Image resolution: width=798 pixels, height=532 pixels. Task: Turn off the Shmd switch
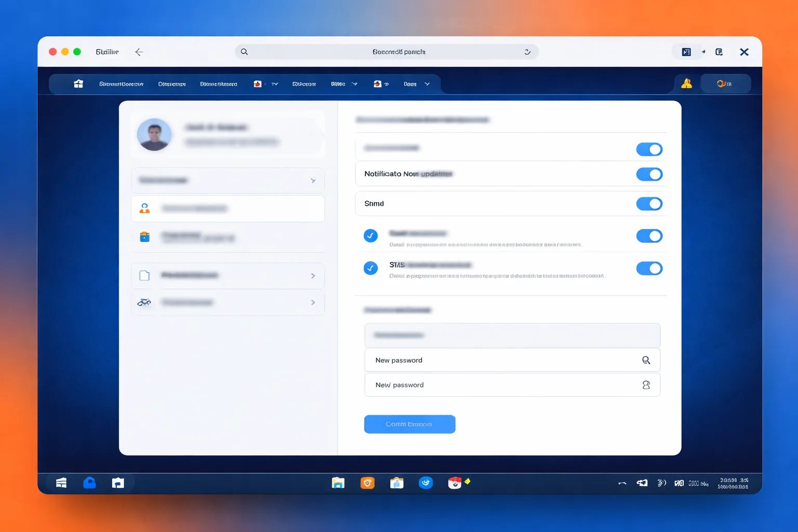[x=649, y=204]
